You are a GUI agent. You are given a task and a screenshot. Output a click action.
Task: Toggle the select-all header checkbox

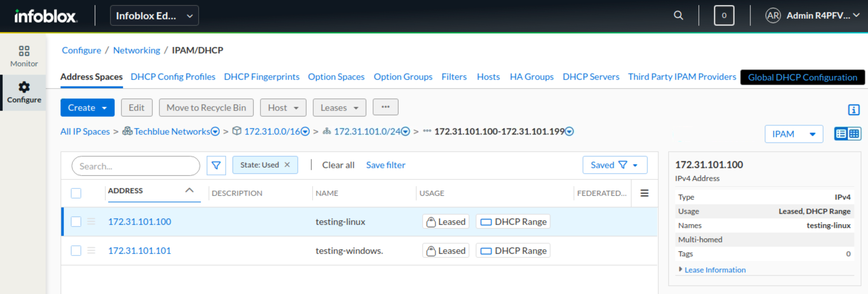point(76,193)
